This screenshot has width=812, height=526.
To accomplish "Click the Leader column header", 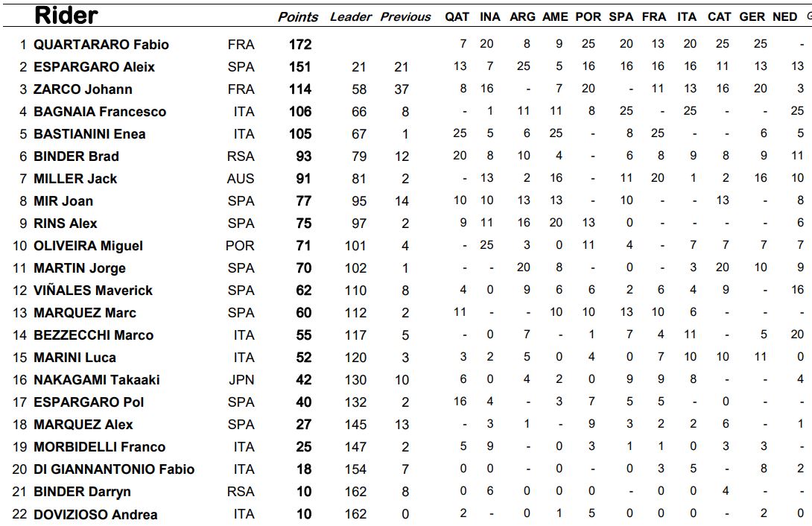I will click(x=350, y=17).
